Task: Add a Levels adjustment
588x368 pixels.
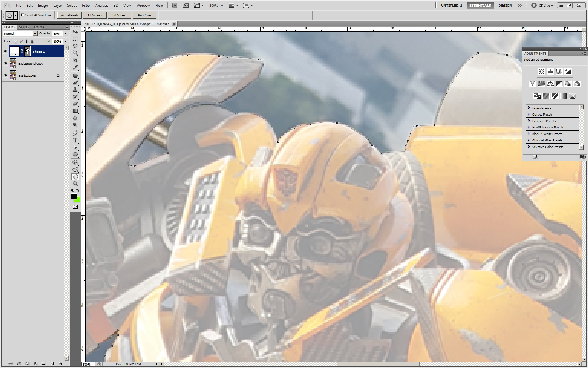Action: pyautogui.click(x=550, y=71)
